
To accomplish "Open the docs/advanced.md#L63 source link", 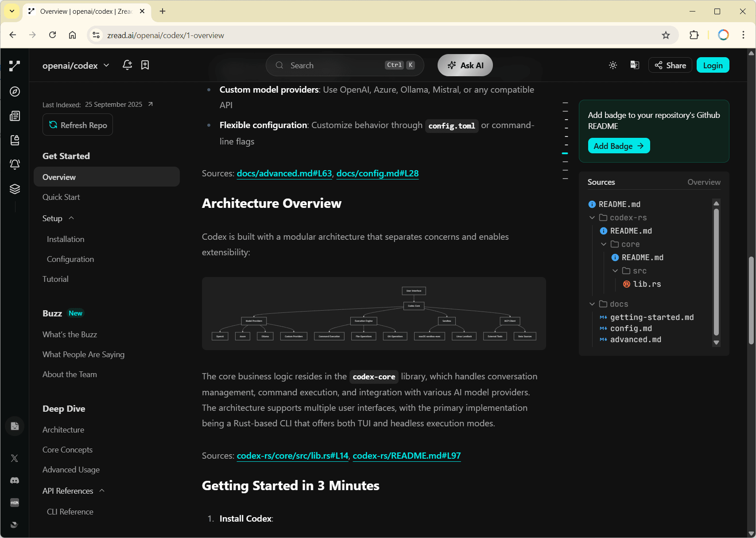I will pos(284,174).
